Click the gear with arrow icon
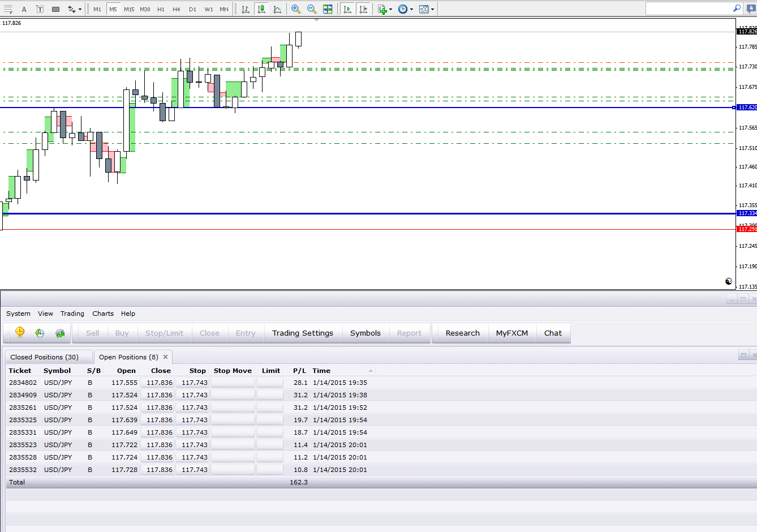 tap(60, 333)
